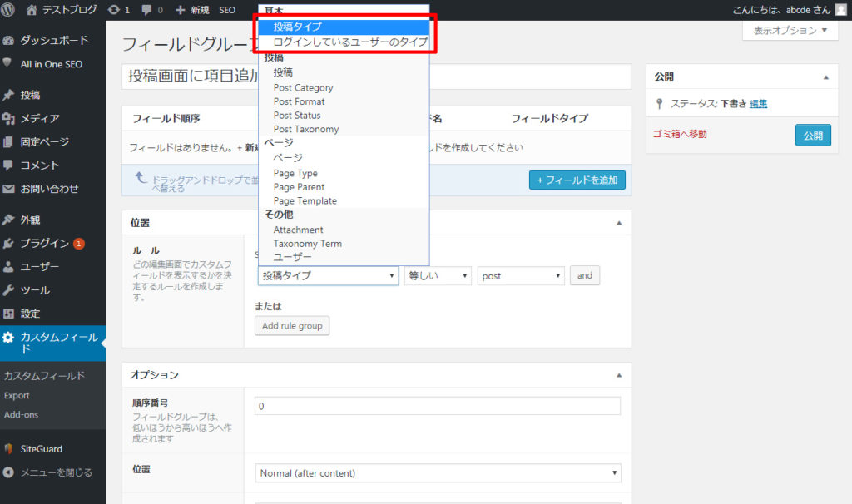Select ログインしているユーザーのタイプ from the list
Viewport: 852px width, 504px height.
pyautogui.click(x=350, y=41)
